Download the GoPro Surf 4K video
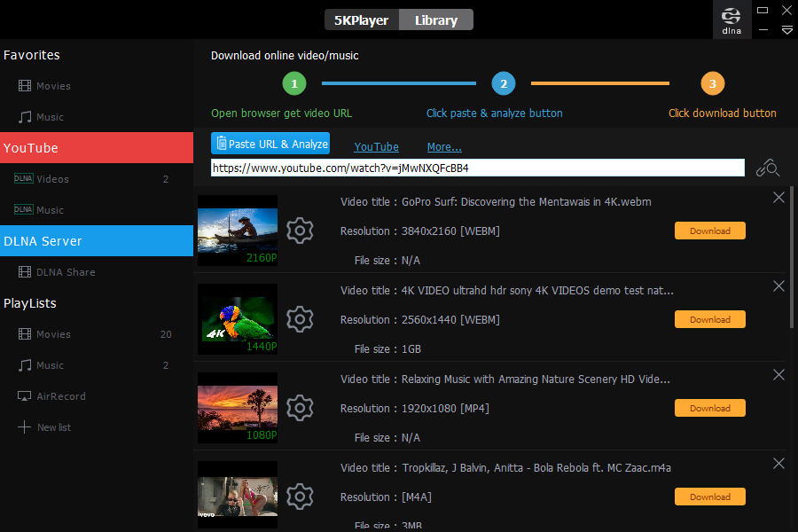This screenshot has height=532, width=798. (x=709, y=231)
